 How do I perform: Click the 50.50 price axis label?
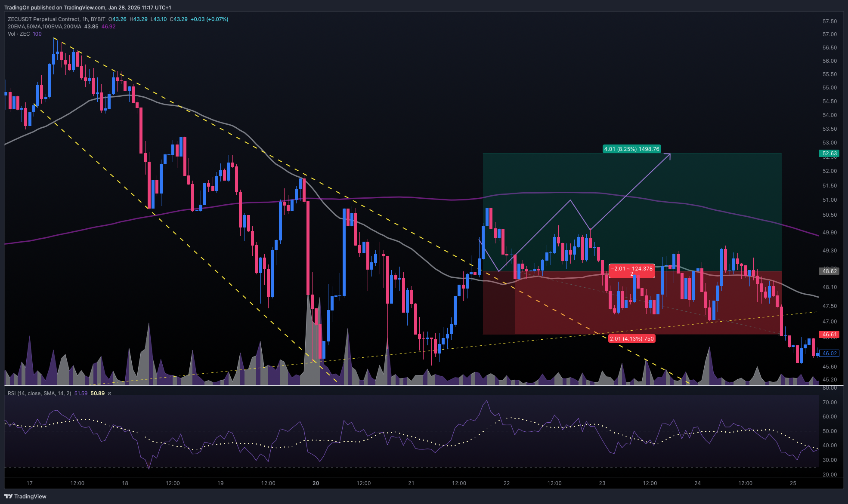(x=829, y=215)
